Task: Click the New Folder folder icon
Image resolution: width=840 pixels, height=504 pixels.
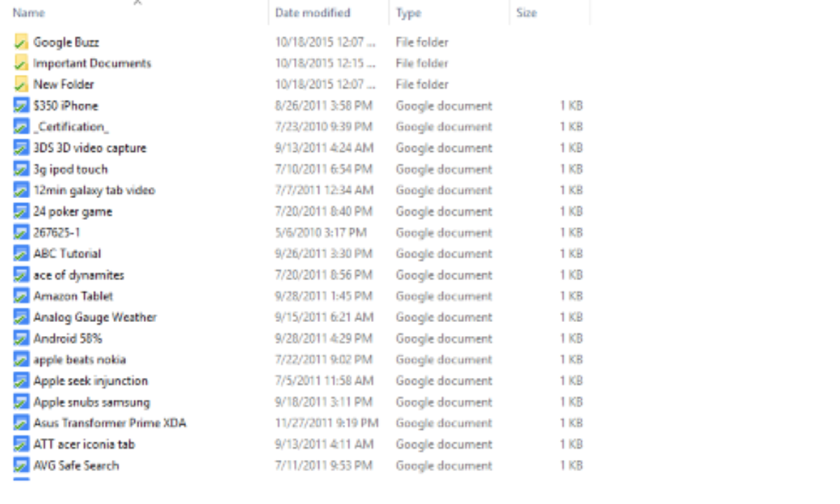Action: tap(21, 84)
